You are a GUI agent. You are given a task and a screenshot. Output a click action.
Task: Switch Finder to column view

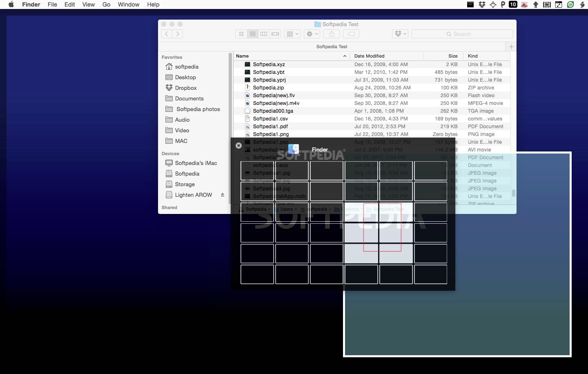(x=264, y=34)
